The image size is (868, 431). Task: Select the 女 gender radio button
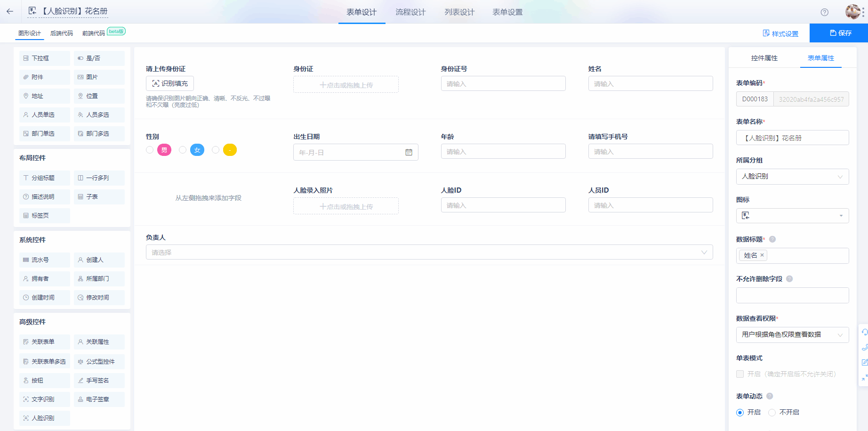click(183, 150)
